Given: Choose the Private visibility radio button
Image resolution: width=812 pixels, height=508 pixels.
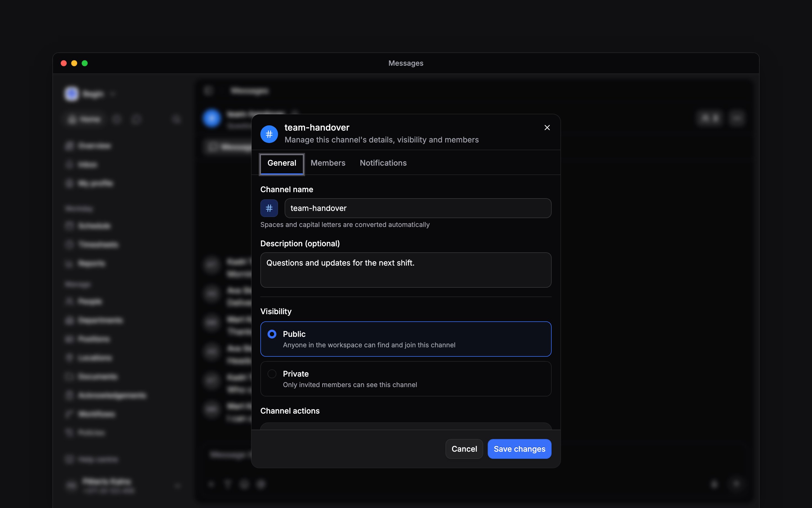Looking at the screenshot, I should point(272,374).
